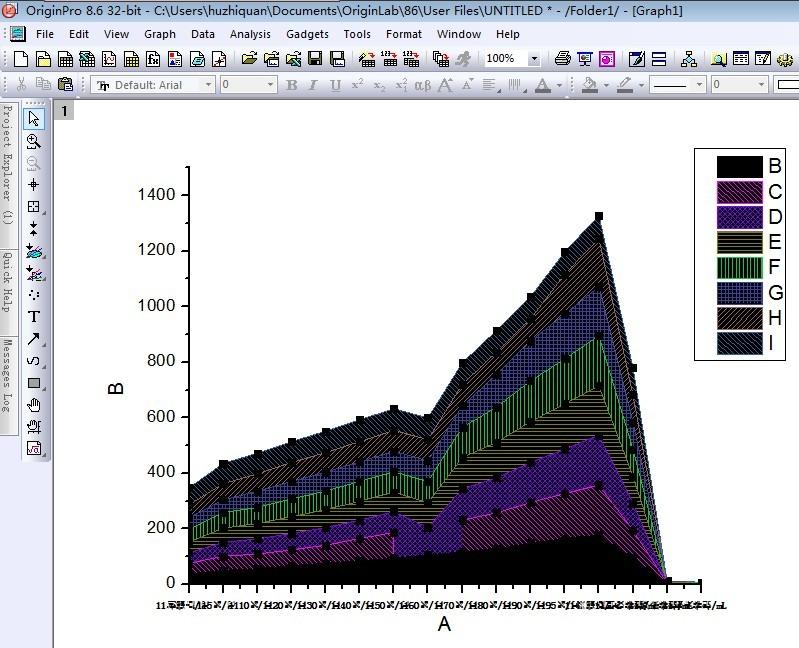The image size is (799, 648).
Task: Toggle Greek alpha-beta symbols
Action: [422, 85]
